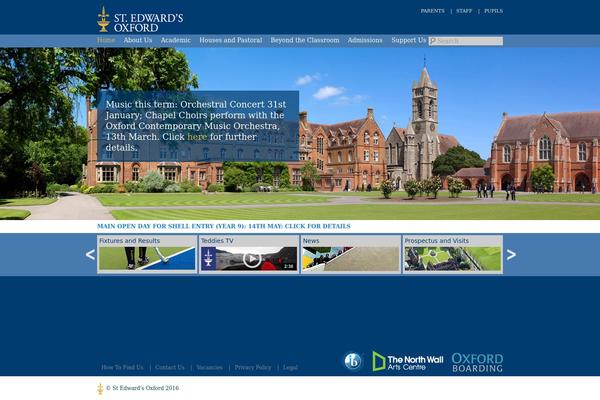
Task: Open the Vacancies footer link
Action: click(x=209, y=367)
